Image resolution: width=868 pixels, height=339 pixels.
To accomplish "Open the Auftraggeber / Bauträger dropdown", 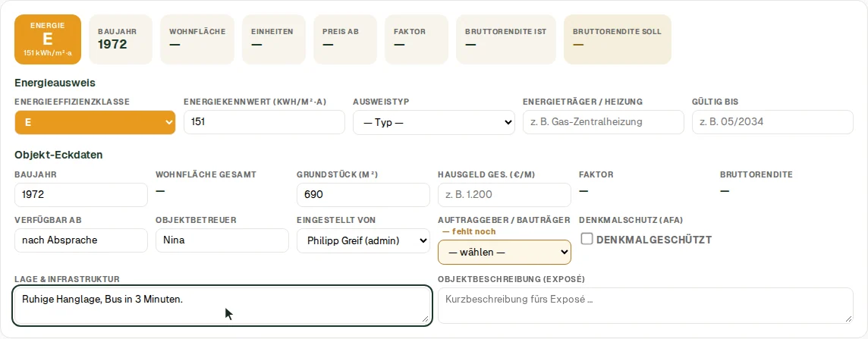I will (x=505, y=253).
